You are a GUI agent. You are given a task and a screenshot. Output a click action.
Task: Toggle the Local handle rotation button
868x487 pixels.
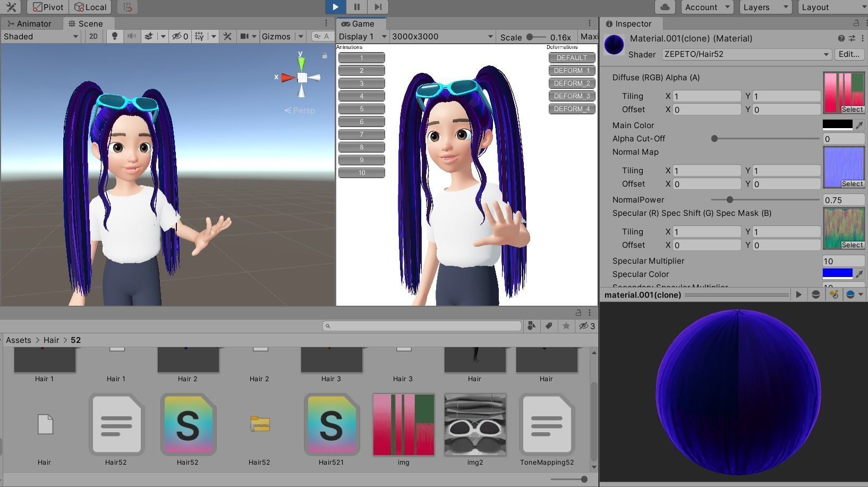pyautogui.click(x=90, y=7)
